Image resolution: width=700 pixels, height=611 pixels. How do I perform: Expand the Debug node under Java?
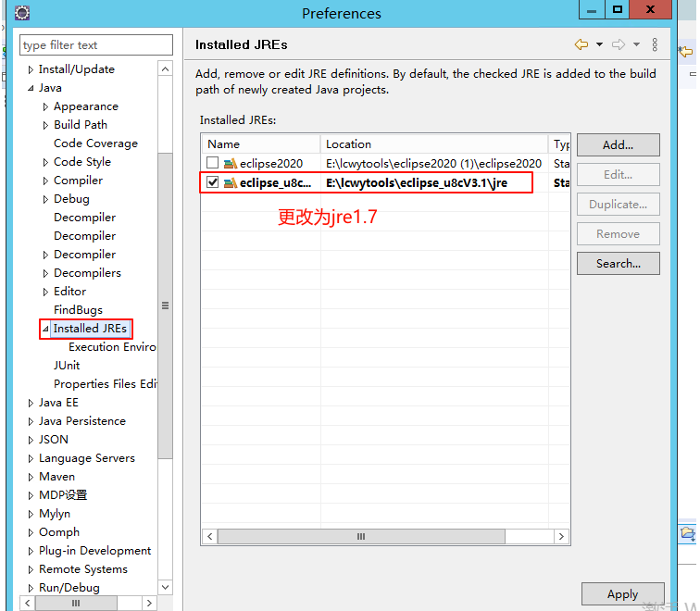(x=45, y=199)
